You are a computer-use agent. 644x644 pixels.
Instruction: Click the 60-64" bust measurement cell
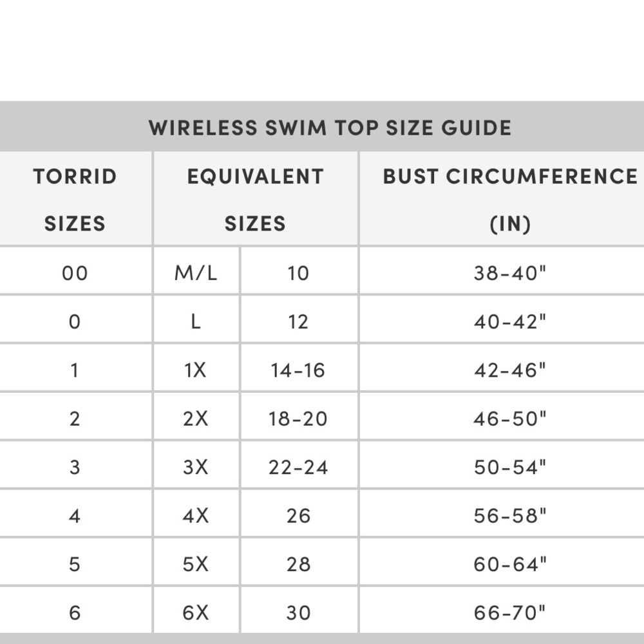coord(510,564)
